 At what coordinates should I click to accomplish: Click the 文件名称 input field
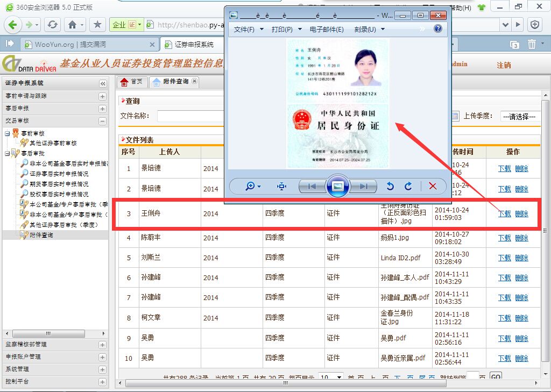[x=191, y=116]
